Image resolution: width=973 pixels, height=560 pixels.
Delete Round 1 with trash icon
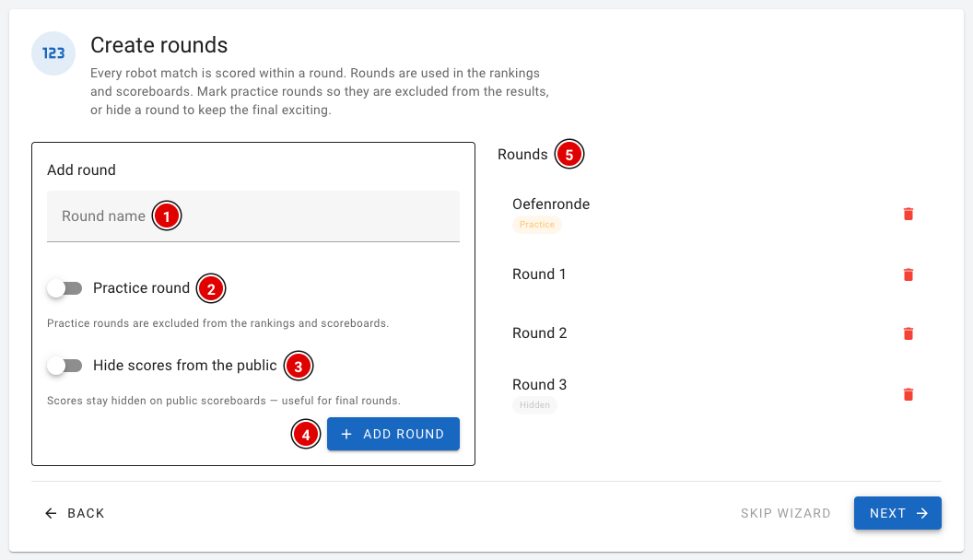pos(908,274)
